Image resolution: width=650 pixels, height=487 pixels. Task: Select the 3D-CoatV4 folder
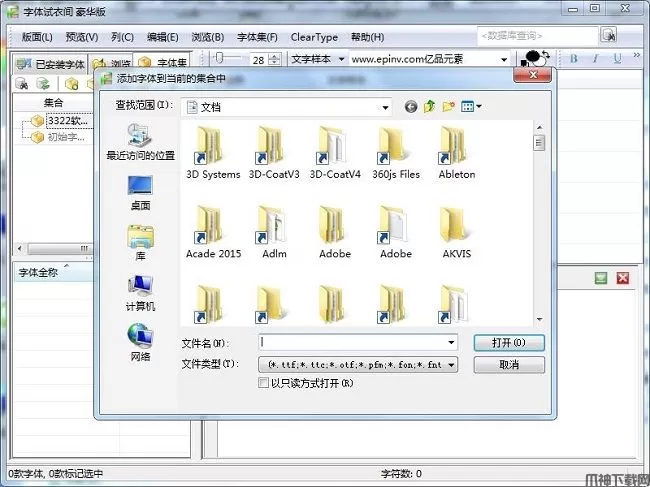click(335, 153)
